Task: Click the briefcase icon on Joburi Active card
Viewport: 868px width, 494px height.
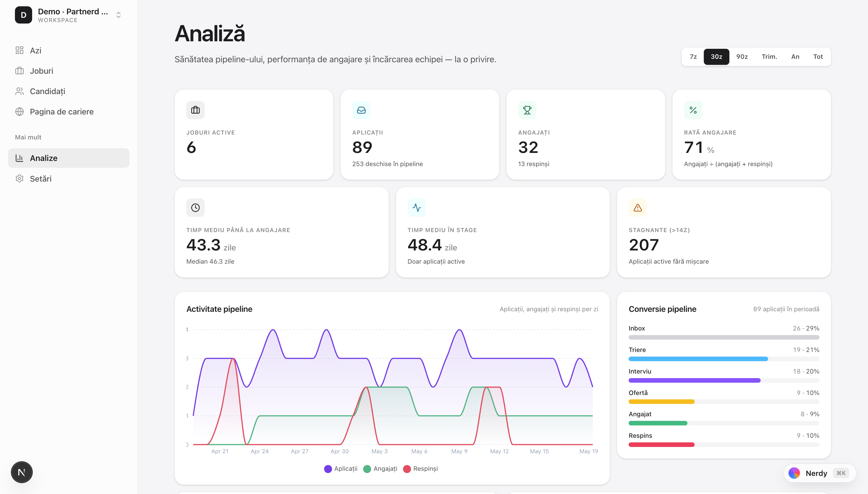Action: pyautogui.click(x=195, y=110)
